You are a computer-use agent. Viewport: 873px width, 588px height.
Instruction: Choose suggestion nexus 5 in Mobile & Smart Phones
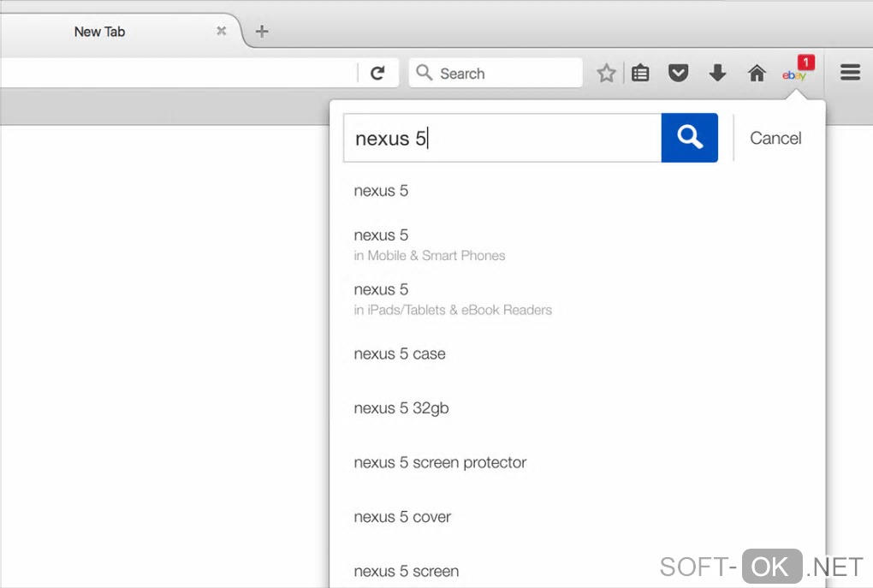(430, 244)
